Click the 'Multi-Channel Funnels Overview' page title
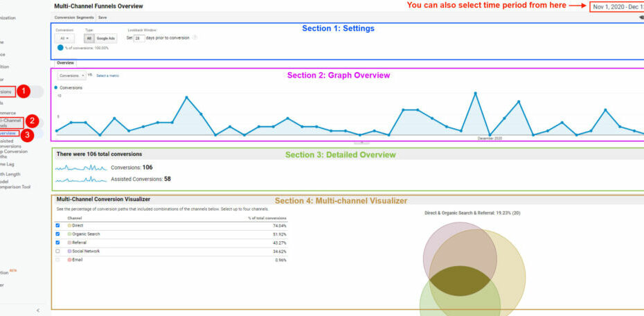The height and width of the screenshot is (316, 644). (x=98, y=6)
